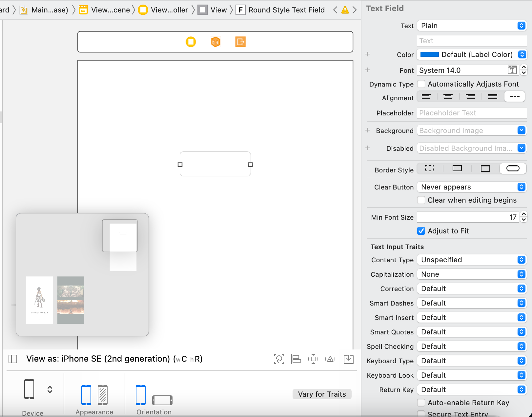Viewport: 532px width, 417px height.
Task: Open the Content Type dropdown
Action: (472, 260)
